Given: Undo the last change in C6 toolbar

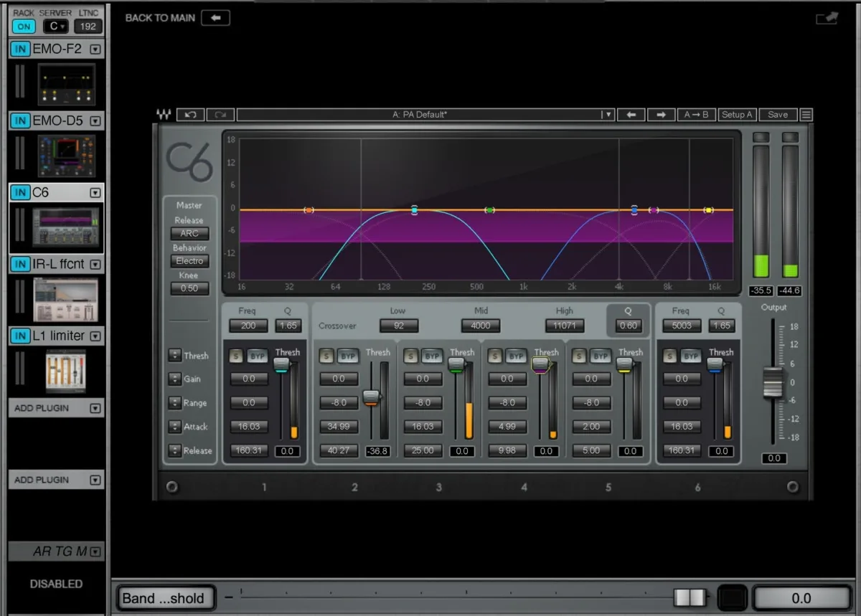Looking at the screenshot, I should 190,114.
